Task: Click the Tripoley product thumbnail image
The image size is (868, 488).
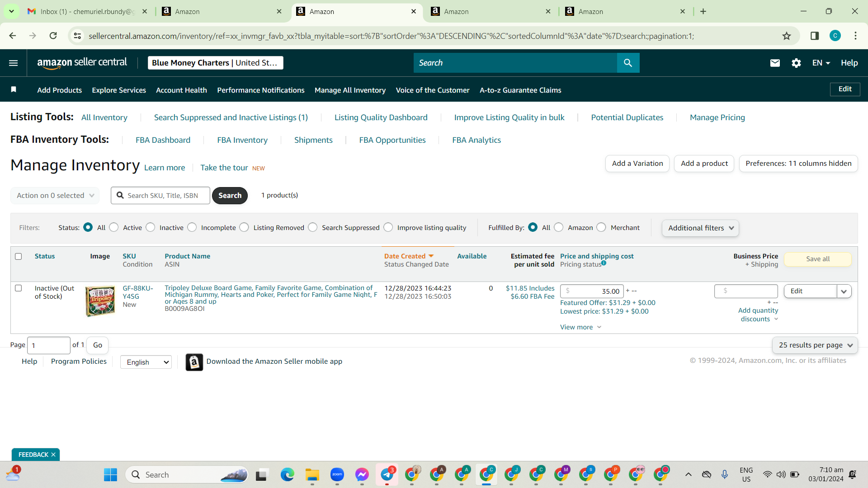Action: tap(100, 301)
